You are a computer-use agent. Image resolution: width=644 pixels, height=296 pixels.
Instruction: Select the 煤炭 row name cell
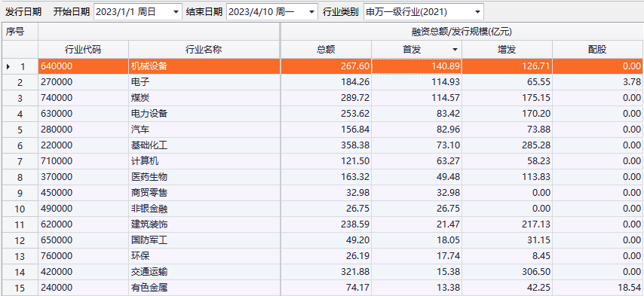[204, 98]
